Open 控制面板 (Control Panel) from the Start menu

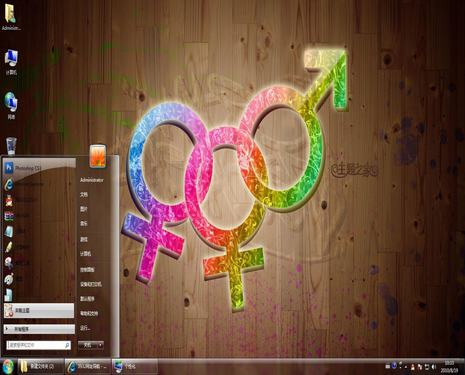[x=87, y=269]
